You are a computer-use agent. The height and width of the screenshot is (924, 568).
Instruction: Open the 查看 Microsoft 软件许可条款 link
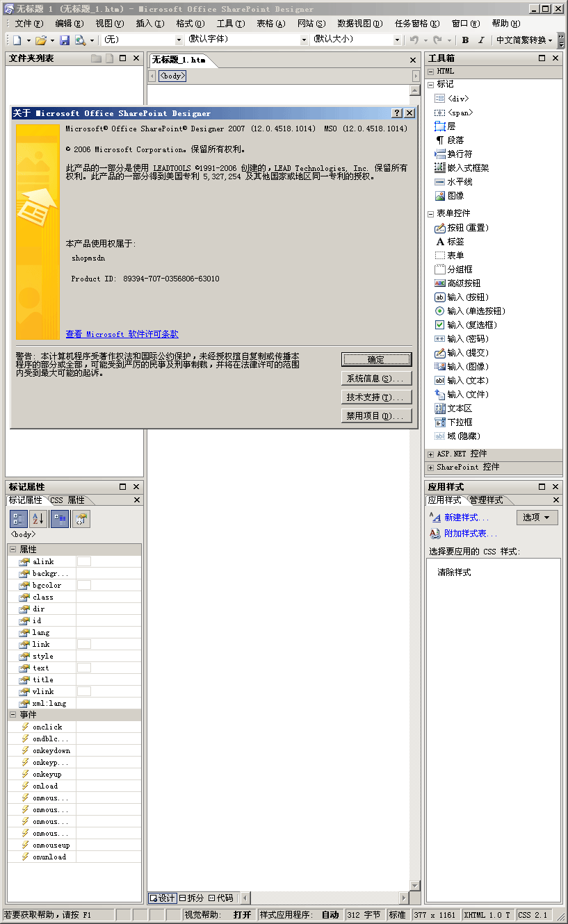pos(122,334)
